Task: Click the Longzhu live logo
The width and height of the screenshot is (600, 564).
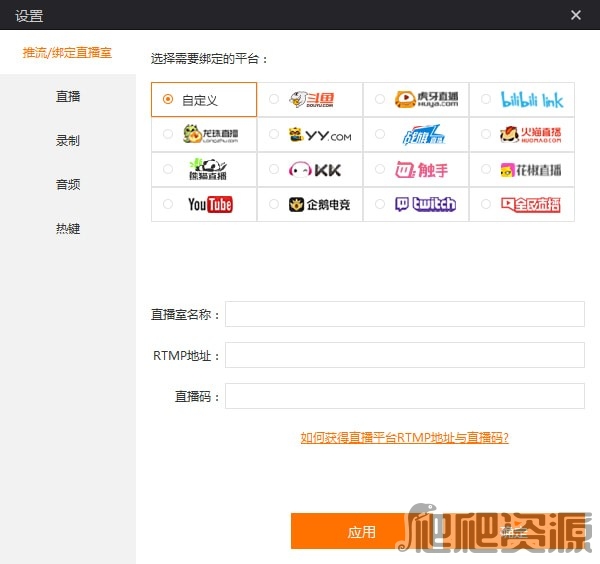Action: [x=210, y=134]
